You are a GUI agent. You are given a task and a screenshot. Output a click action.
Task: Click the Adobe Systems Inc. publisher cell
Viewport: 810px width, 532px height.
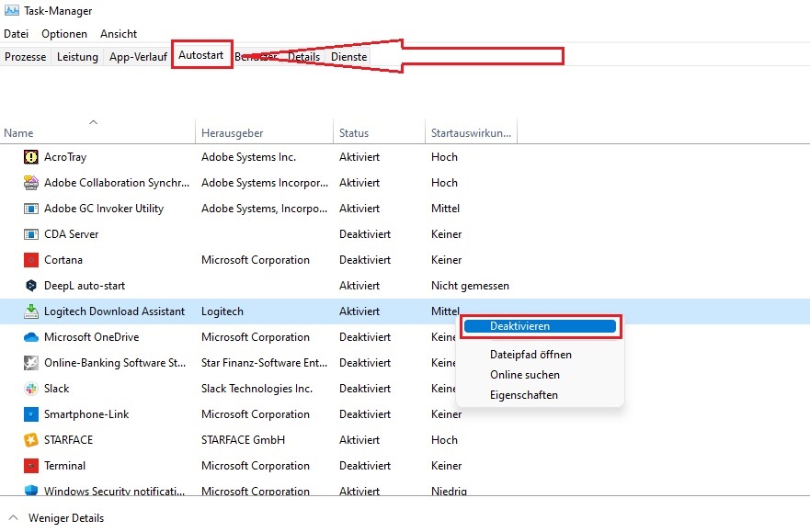(248, 157)
